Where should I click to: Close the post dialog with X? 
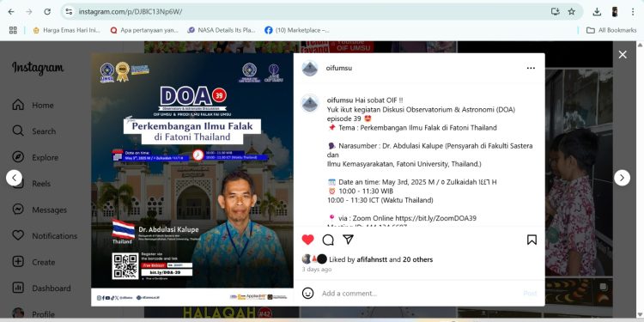click(623, 55)
